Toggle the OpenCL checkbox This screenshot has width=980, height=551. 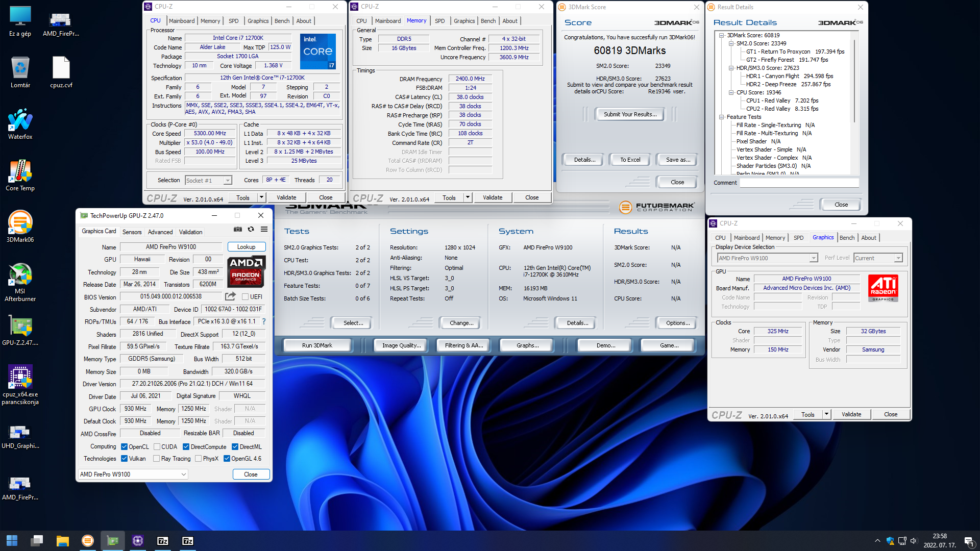coord(124,447)
